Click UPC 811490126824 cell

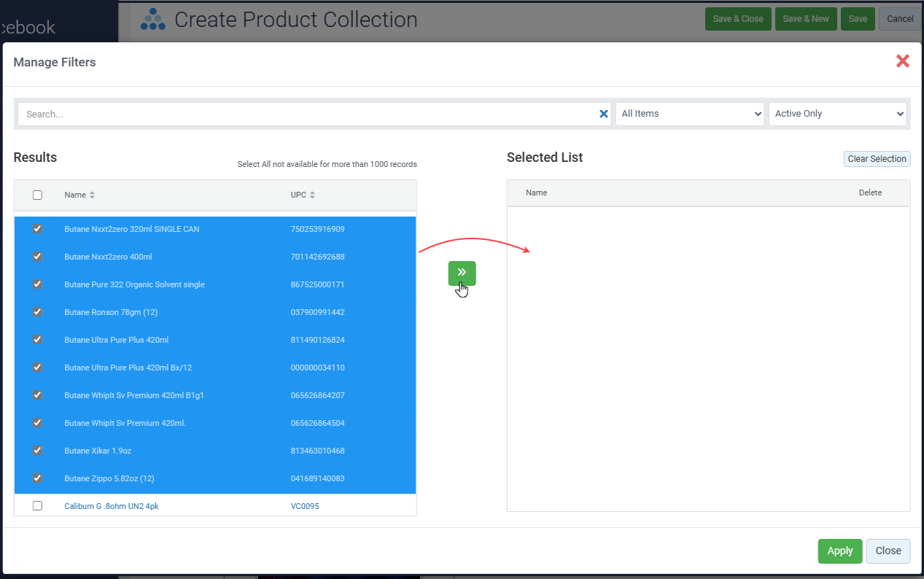click(317, 340)
